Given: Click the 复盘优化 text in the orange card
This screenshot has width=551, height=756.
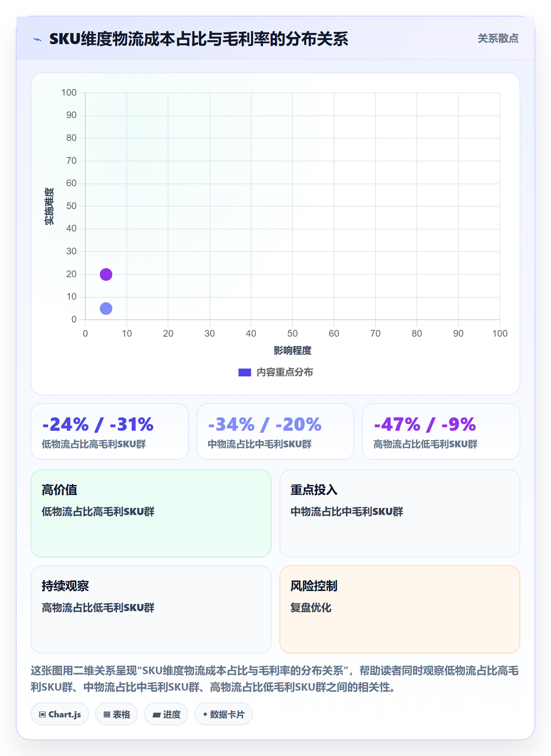Looking at the screenshot, I should point(311,608).
